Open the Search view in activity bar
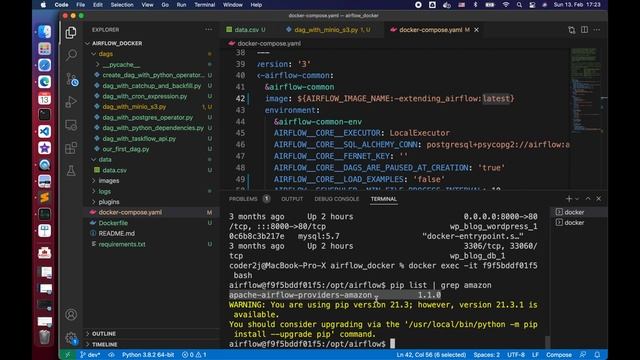 (71, 55)
